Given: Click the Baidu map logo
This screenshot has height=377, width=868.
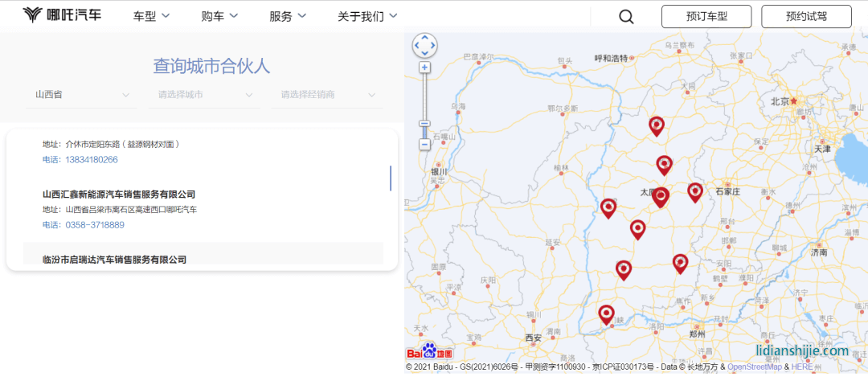Looking at the screenshot, I should click(429, 352).
